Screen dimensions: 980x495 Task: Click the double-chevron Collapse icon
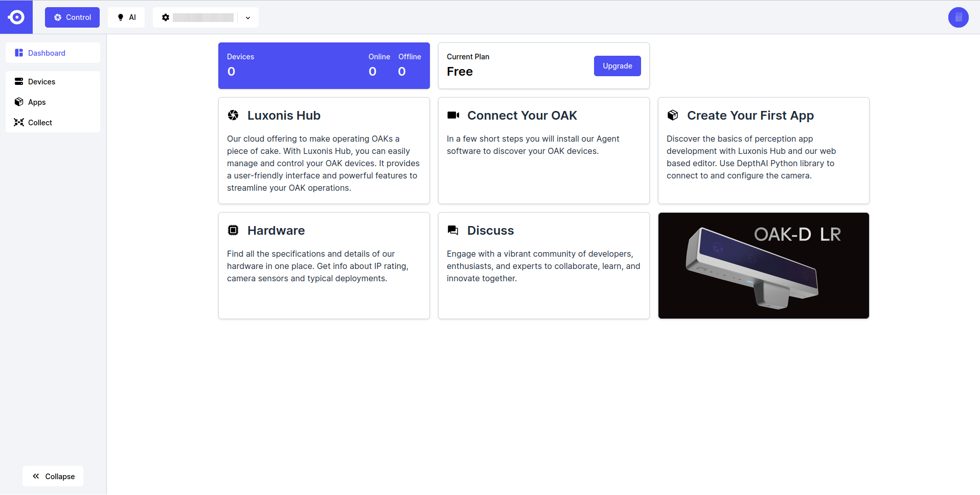coord(36,476)
